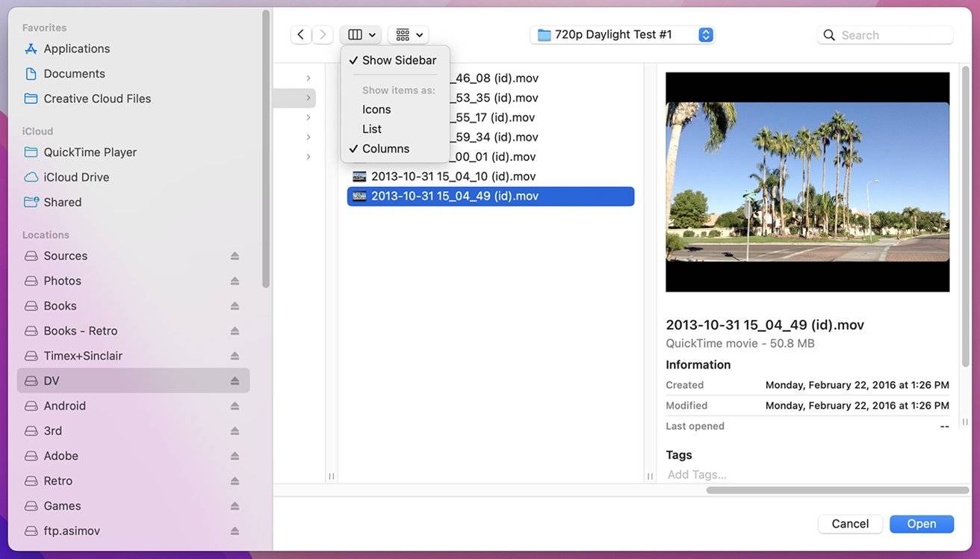Eject the Sources volume
The image size is (980, 559).
[x=235, y=256]
